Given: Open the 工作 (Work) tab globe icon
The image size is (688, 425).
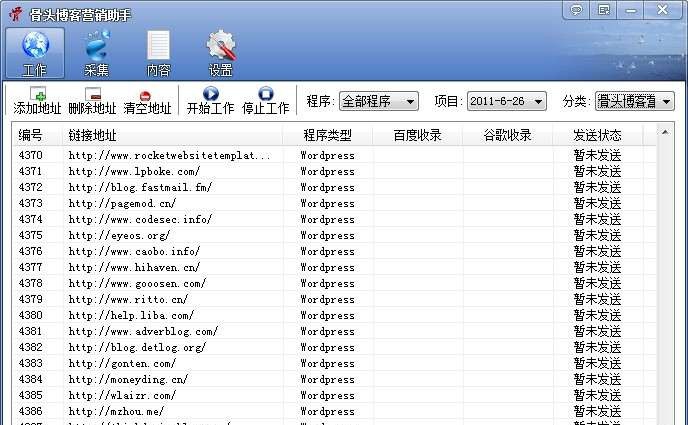Looking at the screenshot, I should (35, 53).
